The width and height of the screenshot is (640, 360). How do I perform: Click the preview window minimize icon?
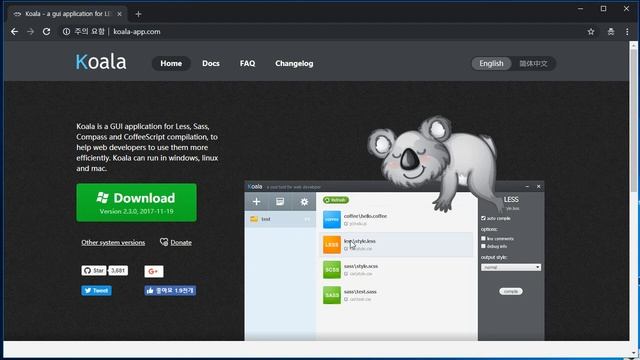[x=527, y=187]
